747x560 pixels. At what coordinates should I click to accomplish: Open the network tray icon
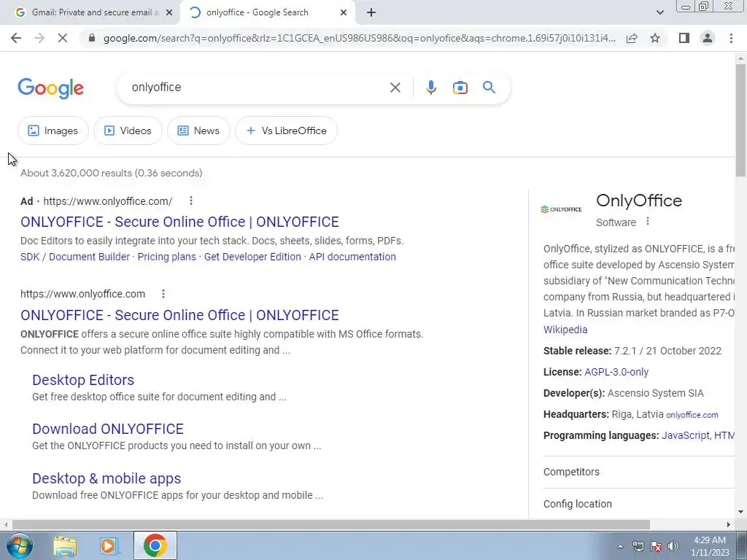638,546
